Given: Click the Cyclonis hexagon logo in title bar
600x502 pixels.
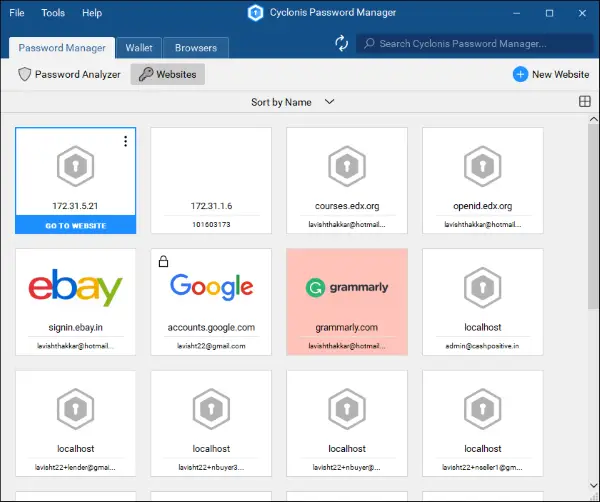Looking at the screenshot, I should (255, 13).
